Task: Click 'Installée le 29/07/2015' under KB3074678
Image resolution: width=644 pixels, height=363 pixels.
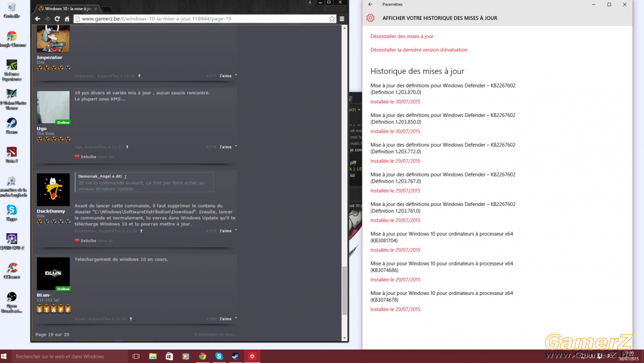Action: coord(396,309)
